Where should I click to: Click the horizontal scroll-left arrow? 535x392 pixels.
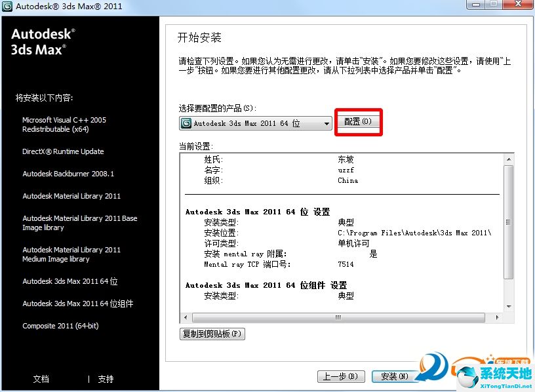click(x=186, y=318)
